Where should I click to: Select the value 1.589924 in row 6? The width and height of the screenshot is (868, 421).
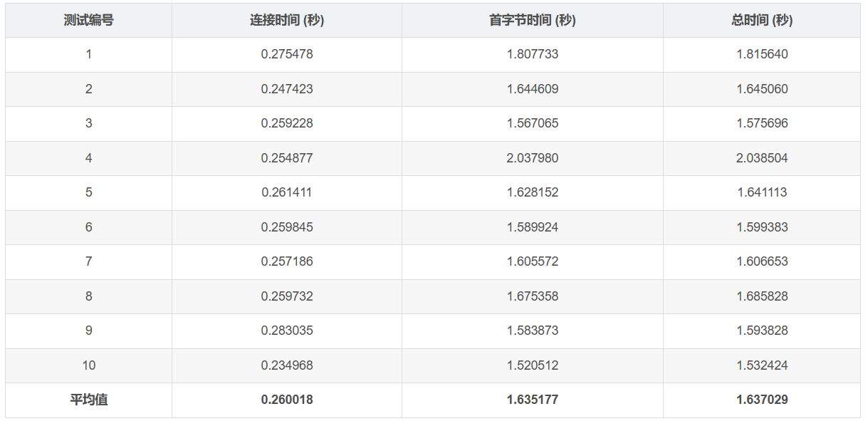[x=532, y=227]
